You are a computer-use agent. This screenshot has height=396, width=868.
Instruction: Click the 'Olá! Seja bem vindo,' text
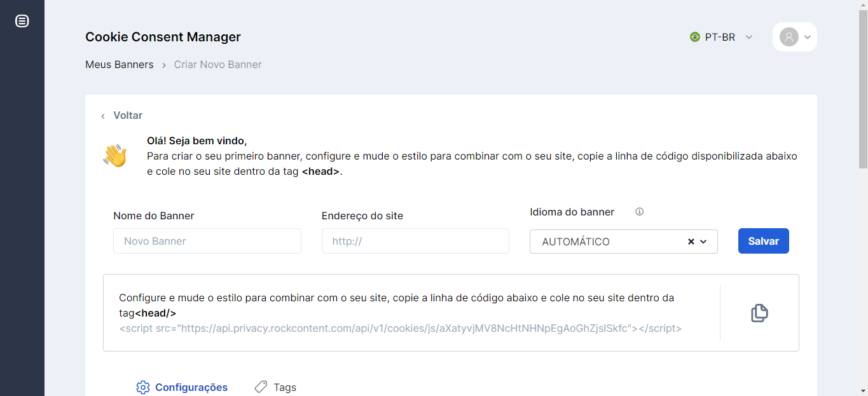[x=196, y=140]
